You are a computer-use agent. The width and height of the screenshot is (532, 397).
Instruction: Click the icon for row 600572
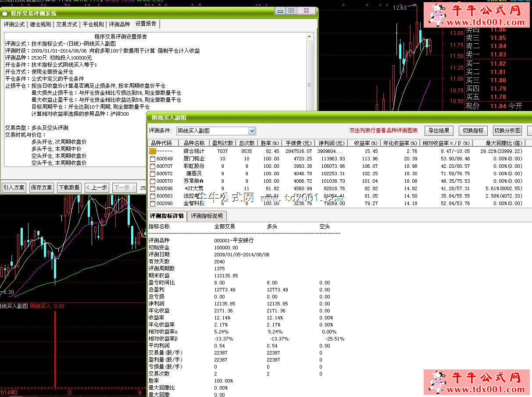(x=153, y=174)
